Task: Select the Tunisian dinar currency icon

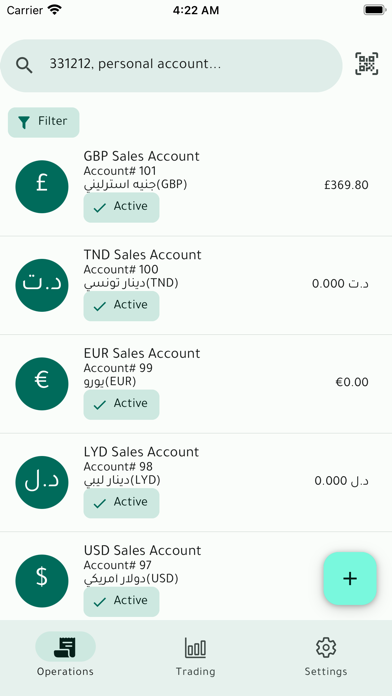Action: point(42,285)
